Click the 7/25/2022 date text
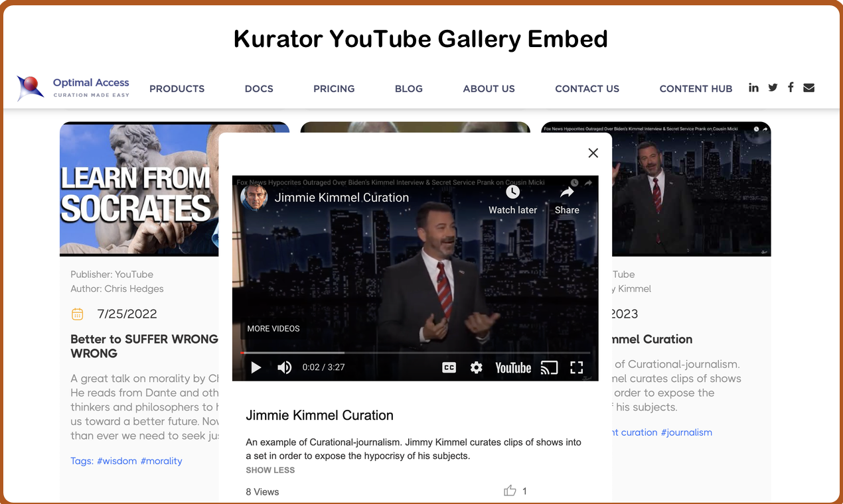The image size is (843, 504). (x=127, y=314)
